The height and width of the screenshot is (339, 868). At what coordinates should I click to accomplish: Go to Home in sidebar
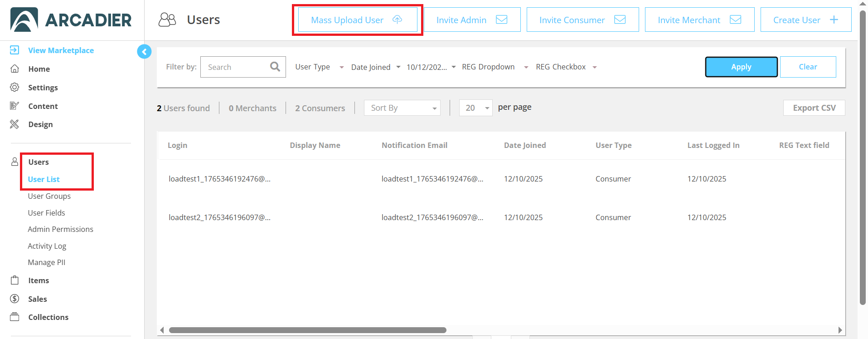pyautogui.click(x=39, y=69)
